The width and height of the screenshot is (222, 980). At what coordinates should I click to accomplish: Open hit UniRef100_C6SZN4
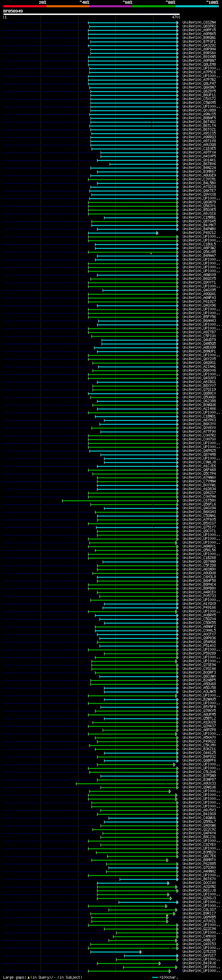click(x=199, y=23)
